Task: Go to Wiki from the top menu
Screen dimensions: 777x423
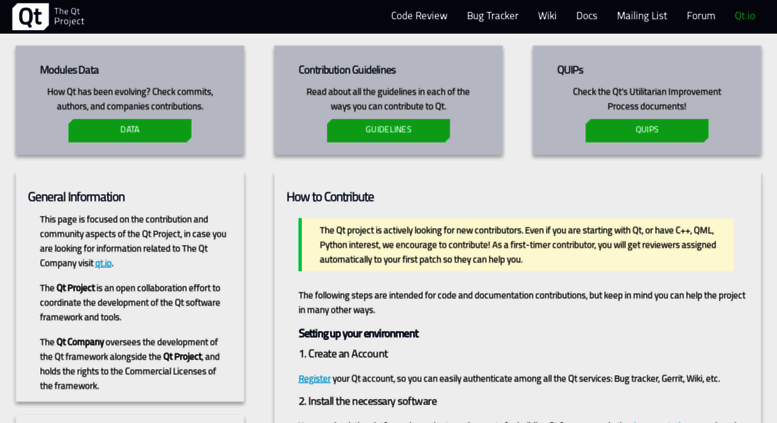Action: tap(547, 16)
